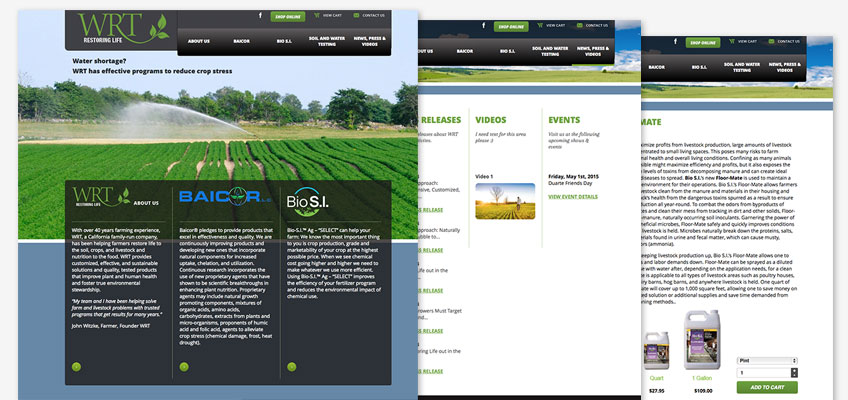Click the envelope icon on the rightmost page
The width and height of the screenshot is (848, 400).
pos(772,41)
